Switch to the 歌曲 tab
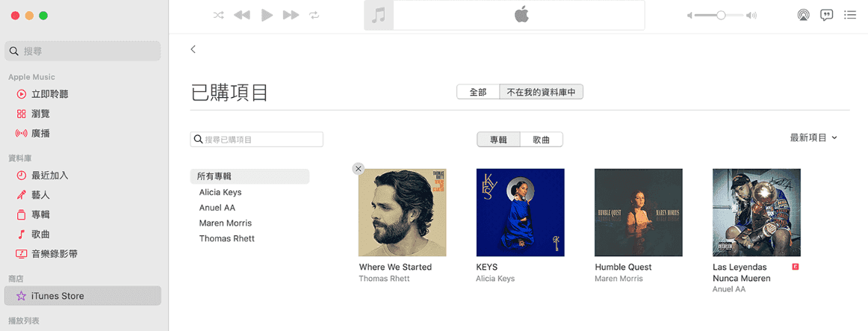The image size is (868, 331). (542, 140)
